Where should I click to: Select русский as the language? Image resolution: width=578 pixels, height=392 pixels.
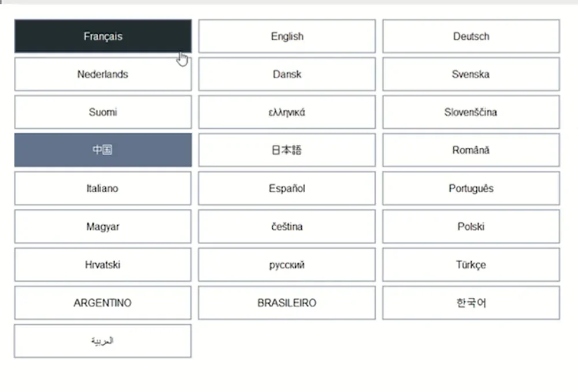[287, 264]
